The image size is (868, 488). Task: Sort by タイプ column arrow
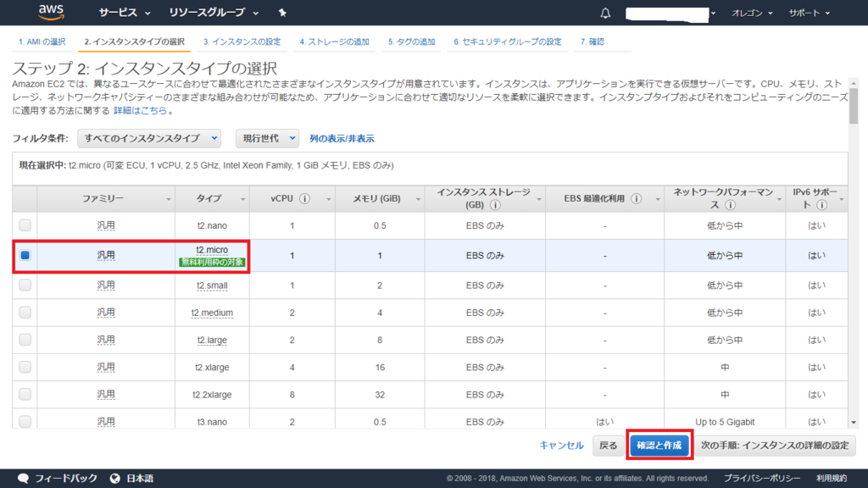point(242,199)
